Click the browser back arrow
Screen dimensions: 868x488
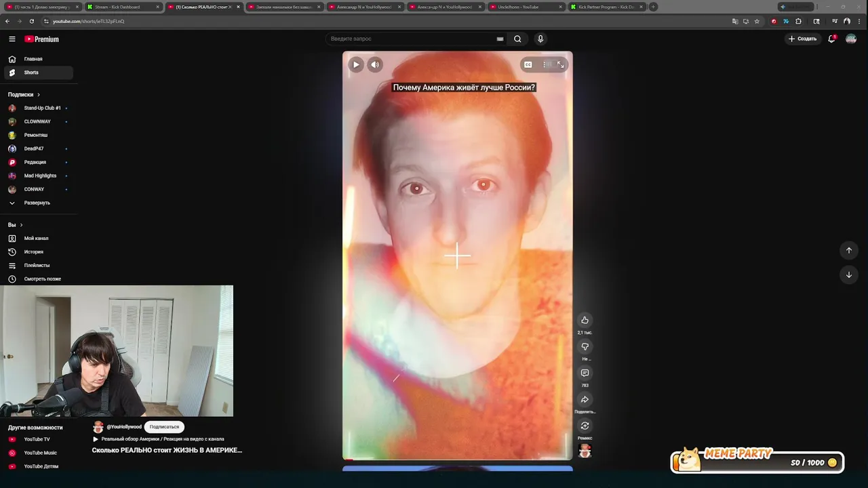coord(7,21)
